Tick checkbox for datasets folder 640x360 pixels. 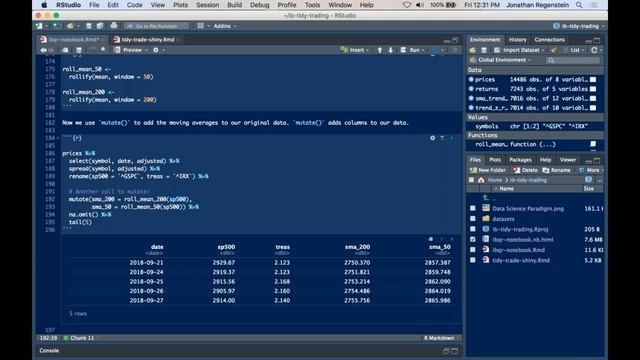(473, 219)
